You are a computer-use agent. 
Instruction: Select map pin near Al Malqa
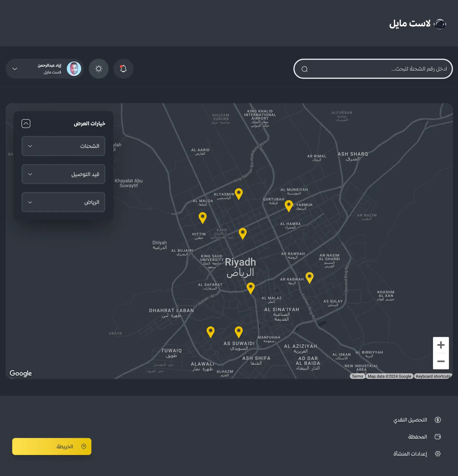[x=203, y=218]
